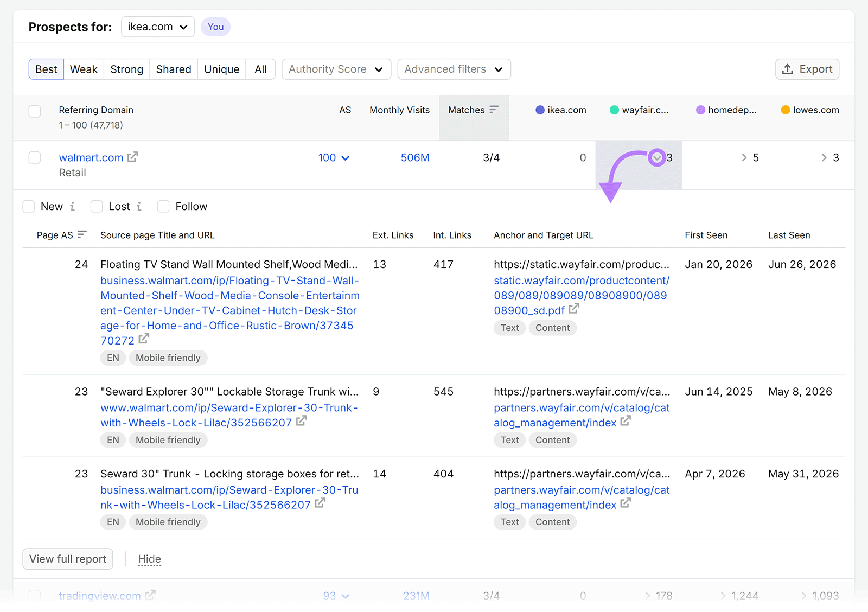The height and width of the screenshot is (612, 868).
Task: Select the Strong tab
Action: [x=126, y=69]
